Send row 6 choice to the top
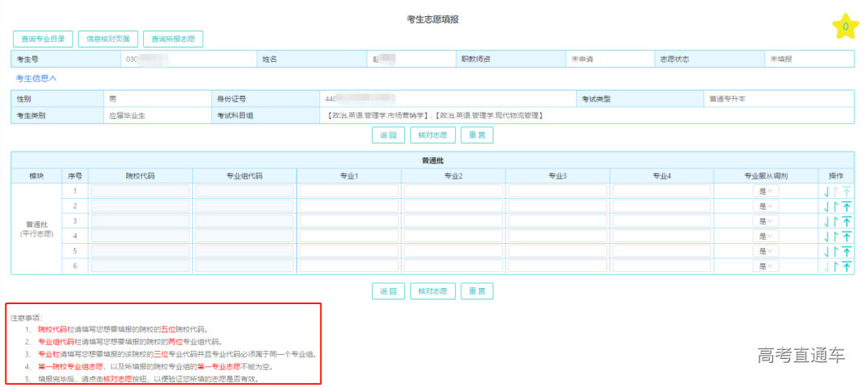 point(847,266)
